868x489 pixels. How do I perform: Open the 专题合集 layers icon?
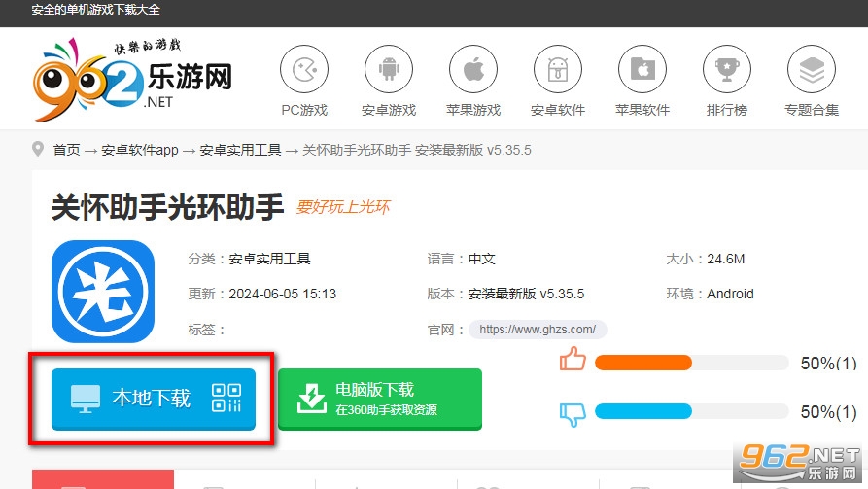coord(812,70)
